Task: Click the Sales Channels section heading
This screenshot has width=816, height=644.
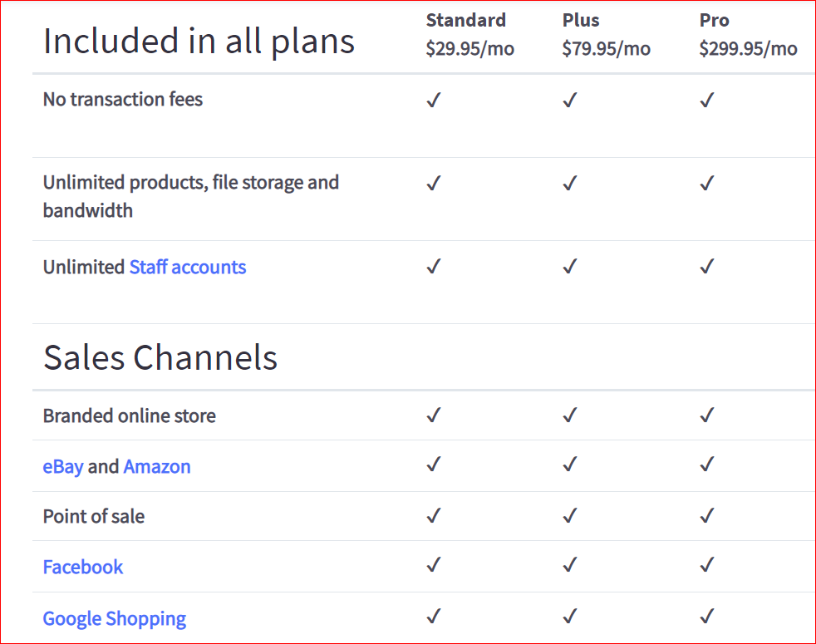Action: pyautogui.click(x=160, y=357)
